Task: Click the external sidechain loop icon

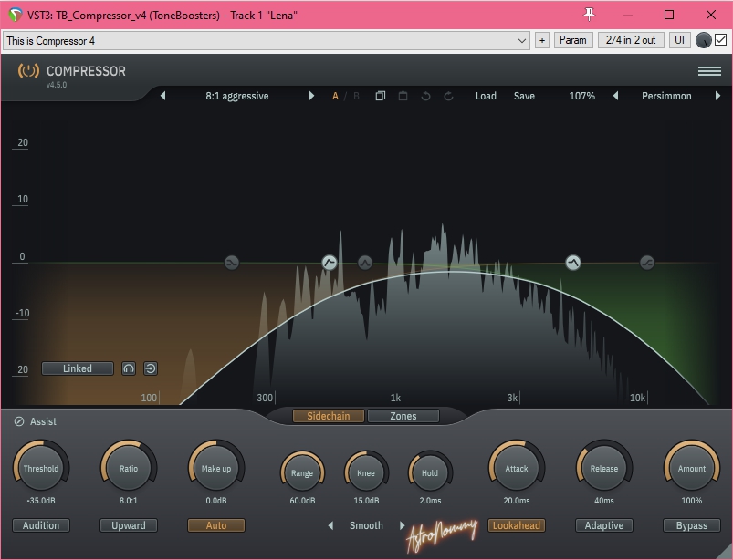Action: (x=150, y=368)
